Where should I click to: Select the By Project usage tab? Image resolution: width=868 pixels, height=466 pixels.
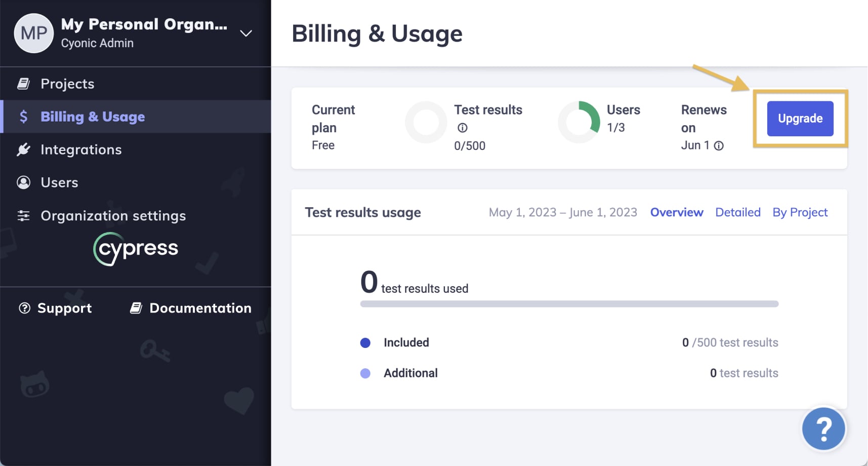pos(800,212)
